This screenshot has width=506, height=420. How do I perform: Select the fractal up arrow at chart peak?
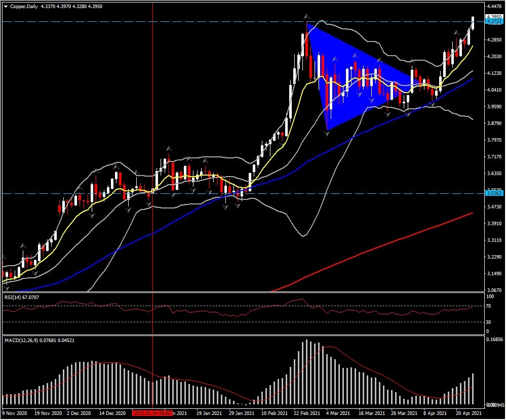click(x=306, y=17)
